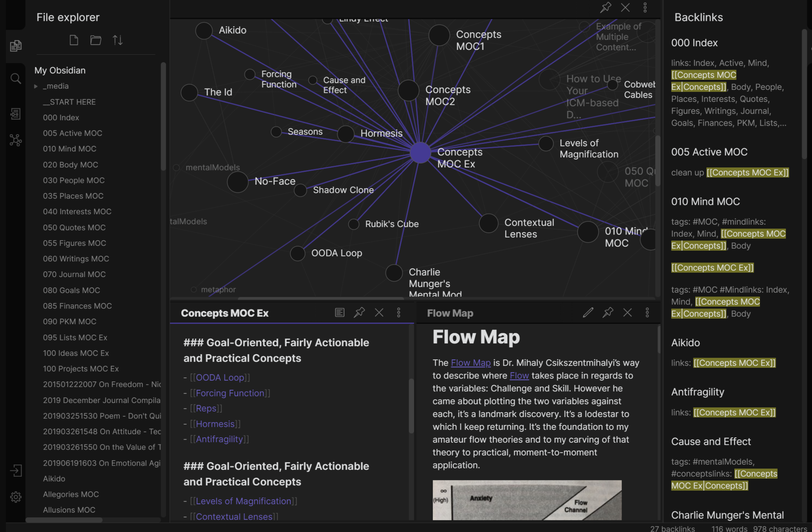The image size is (812, 532).
Task: Open graph view from left ribbon
Action: (15, 140)
